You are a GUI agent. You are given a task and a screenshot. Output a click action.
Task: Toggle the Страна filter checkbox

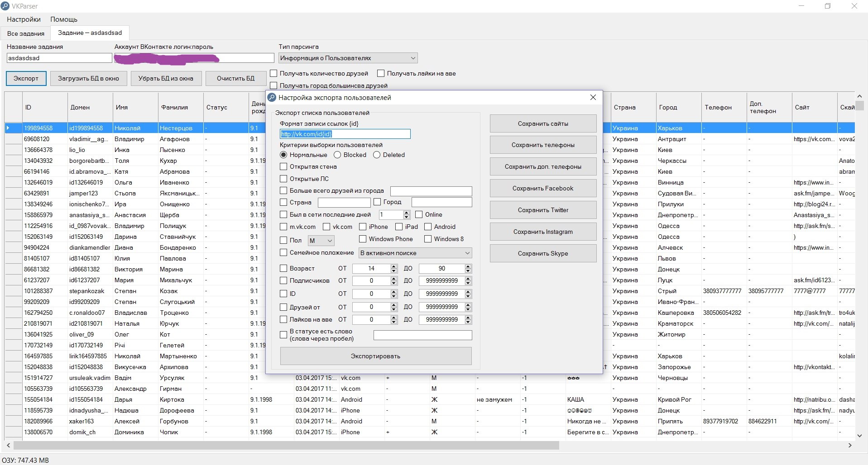[x=283, y=202]
